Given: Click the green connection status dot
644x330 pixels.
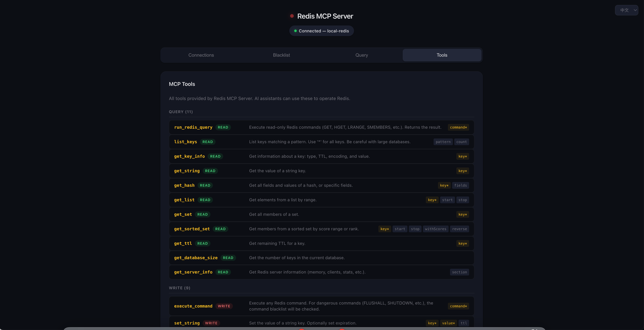Looking at the screenshot, I should (295, 31).
